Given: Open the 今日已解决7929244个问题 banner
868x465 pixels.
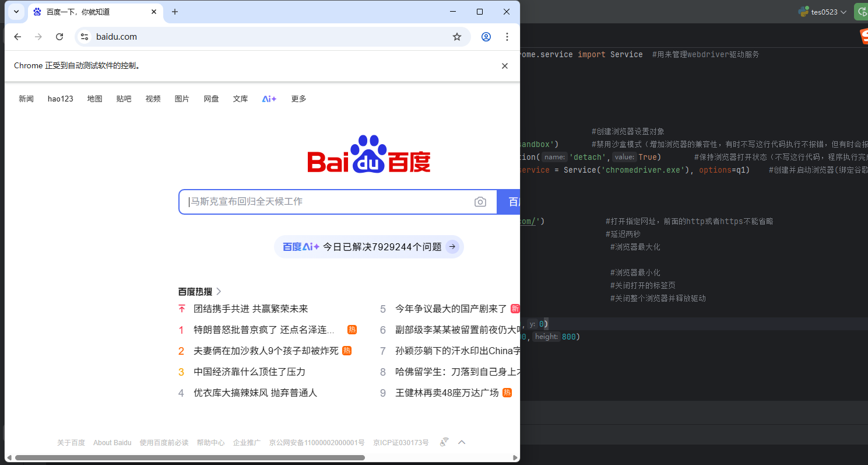Looking at the screenshot, I should (x=369, y=247).
